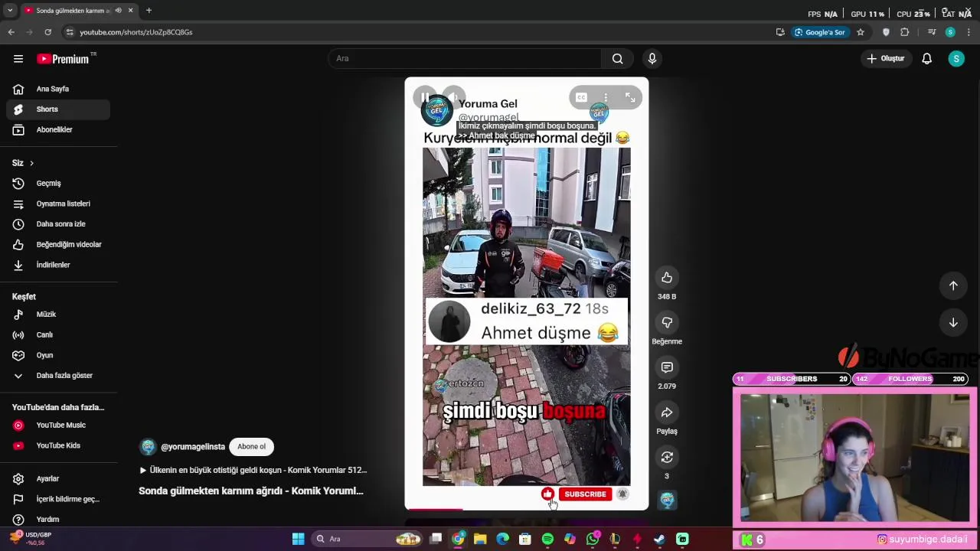Bookmark this page with star icon

click(861, 32)
